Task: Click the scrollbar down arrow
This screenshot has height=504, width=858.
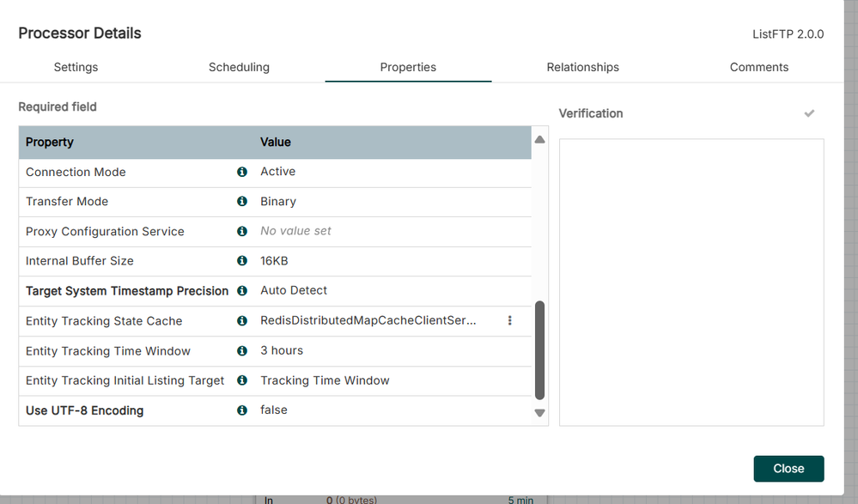Action: [x=539, y=412]
